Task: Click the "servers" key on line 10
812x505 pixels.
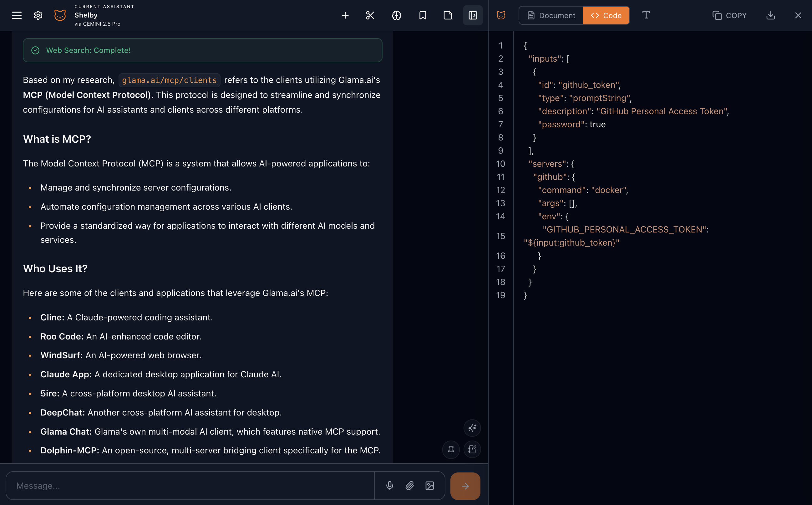Action: [548, 164]
